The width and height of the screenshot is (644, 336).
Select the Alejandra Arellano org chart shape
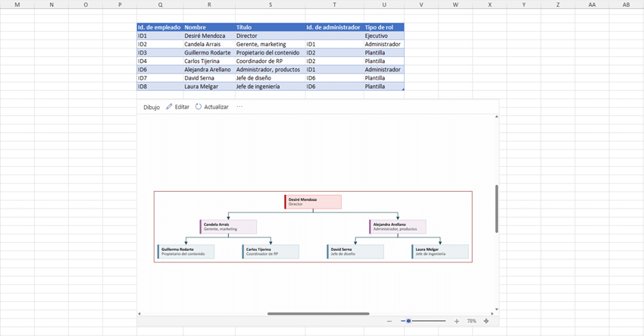[x=398, y=227]
